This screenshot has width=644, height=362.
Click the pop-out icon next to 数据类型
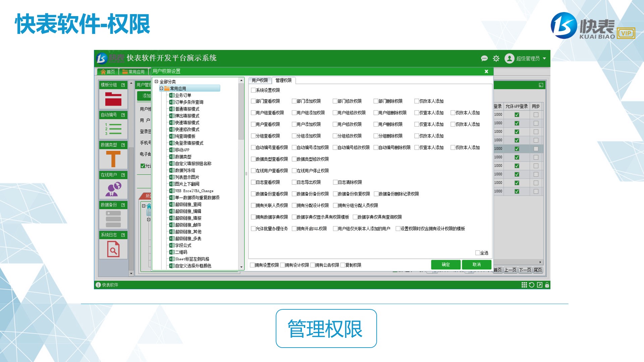pyautogui.click(x=123, y=145)
